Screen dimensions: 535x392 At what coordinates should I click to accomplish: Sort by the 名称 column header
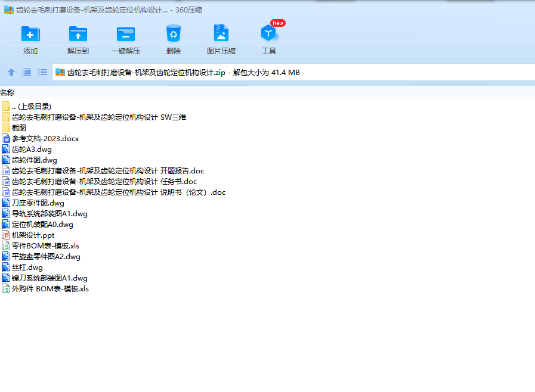pos(7,93)
